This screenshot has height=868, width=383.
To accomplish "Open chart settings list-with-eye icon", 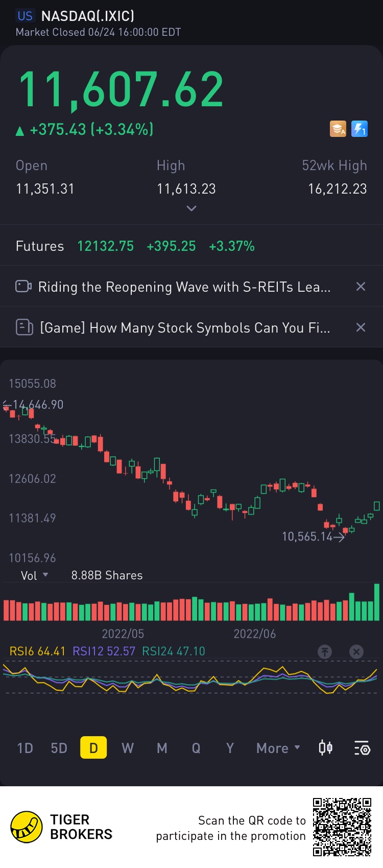I will coord(362,748).
